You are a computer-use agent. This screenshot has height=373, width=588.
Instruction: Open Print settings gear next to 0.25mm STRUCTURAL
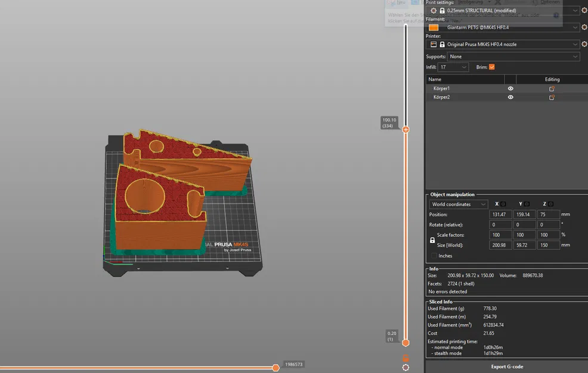[x=584, y=11]
